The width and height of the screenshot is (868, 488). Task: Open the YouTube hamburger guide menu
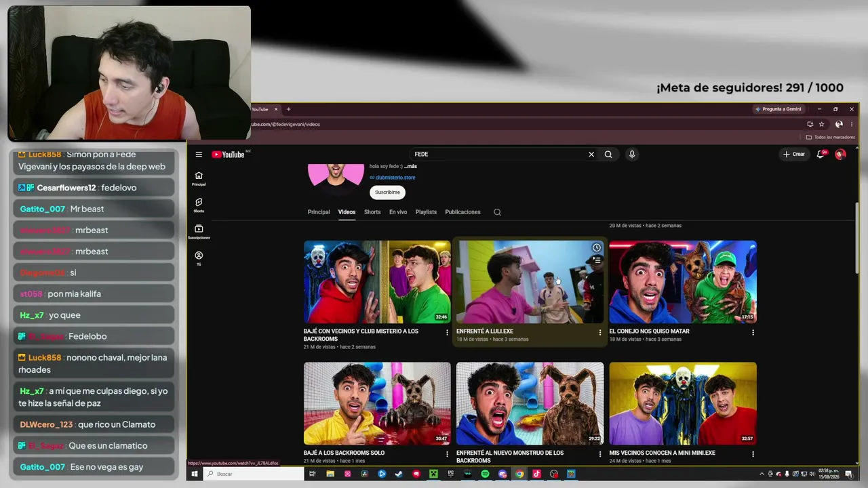click(199, 155)
